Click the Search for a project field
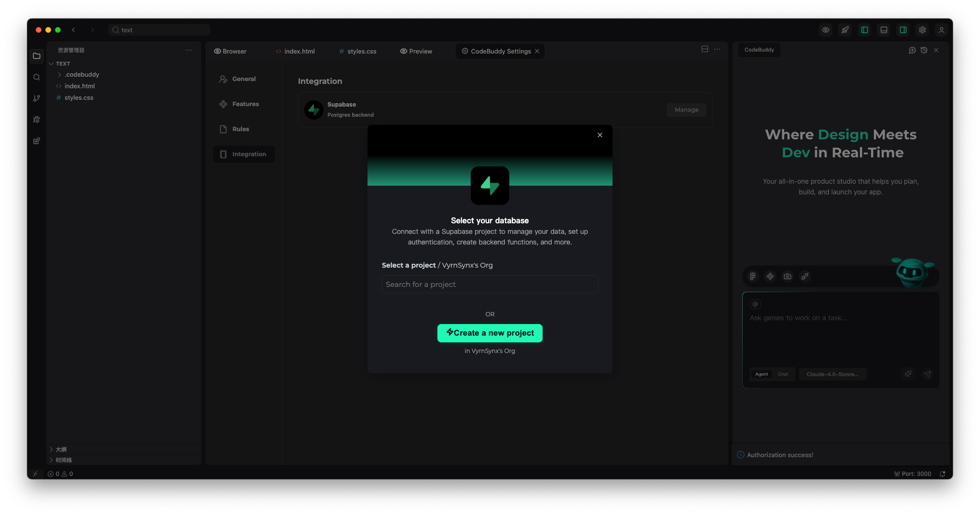The width and height of the screenshot is (980, 515). pyautogui.click(x=490, y=285)
